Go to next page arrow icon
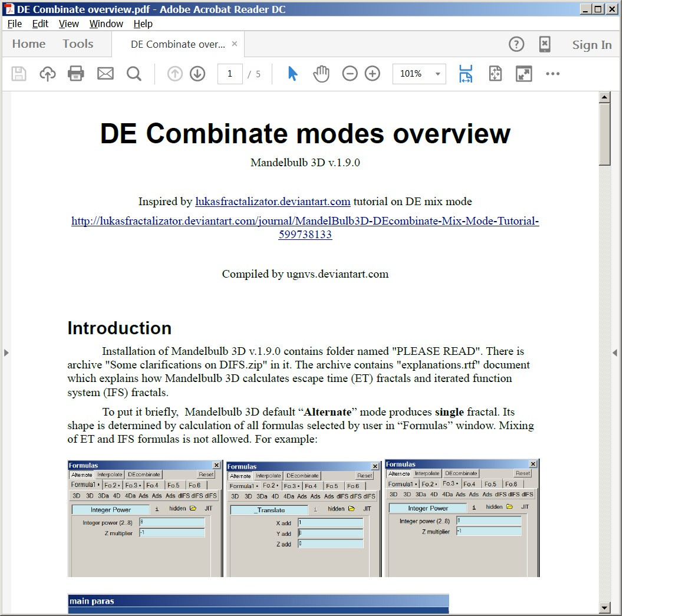679x616 pixels. [197, 74]
